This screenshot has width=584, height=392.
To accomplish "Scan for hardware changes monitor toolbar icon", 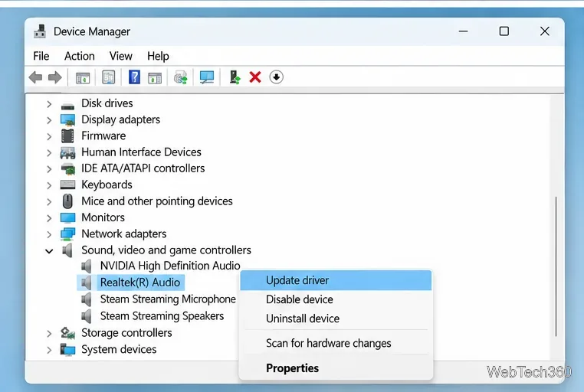I will pyautogui.click(x=207, y=77).
